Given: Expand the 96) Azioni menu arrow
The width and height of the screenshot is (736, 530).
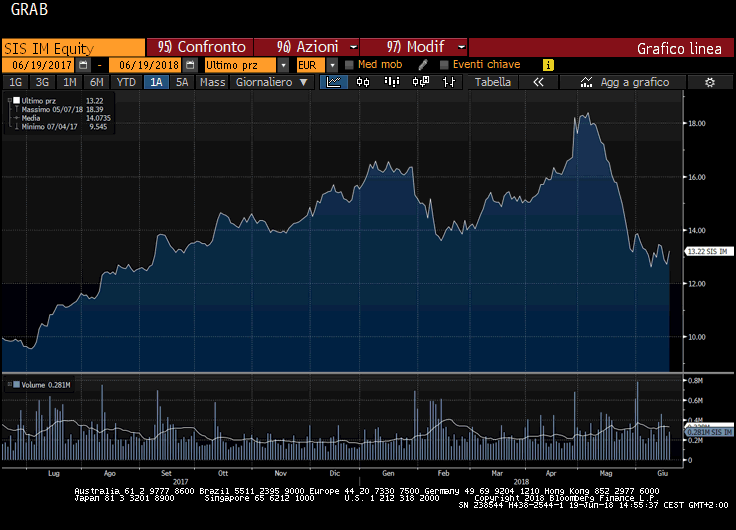Looking at the screenshot, I should coord(353,47).
